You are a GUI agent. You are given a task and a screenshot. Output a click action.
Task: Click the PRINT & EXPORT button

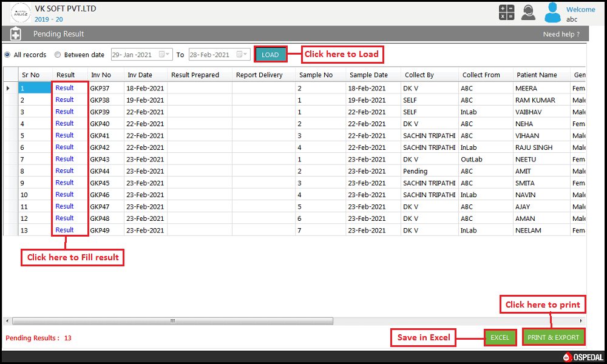click(553, 337)
